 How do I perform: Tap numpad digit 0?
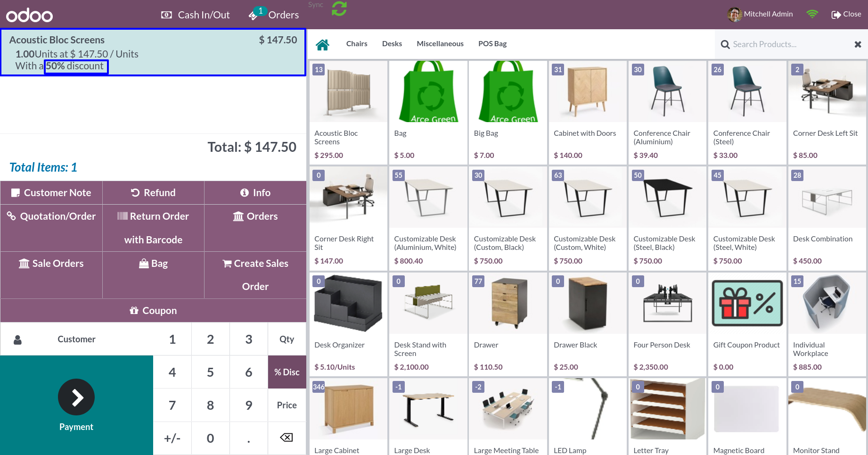(211, 438)
